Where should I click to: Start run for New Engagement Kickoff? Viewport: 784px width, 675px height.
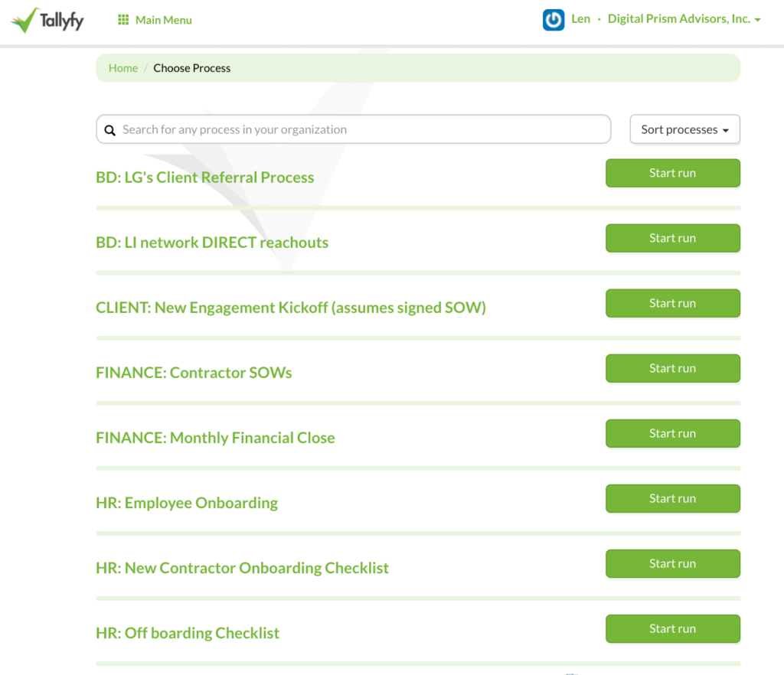click(672, 303)
